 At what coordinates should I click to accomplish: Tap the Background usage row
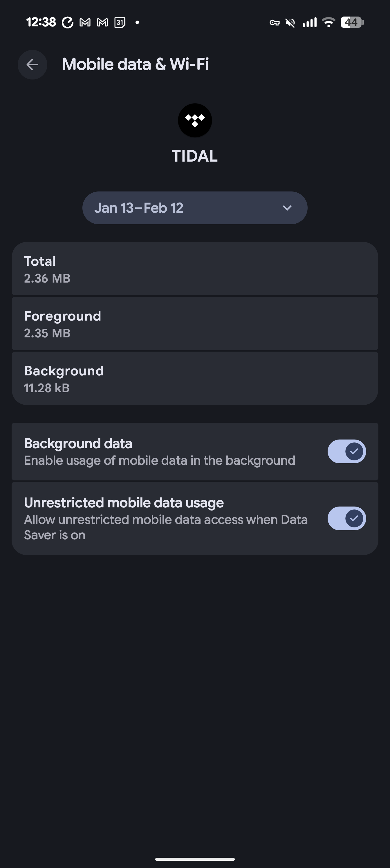point(194,379)
